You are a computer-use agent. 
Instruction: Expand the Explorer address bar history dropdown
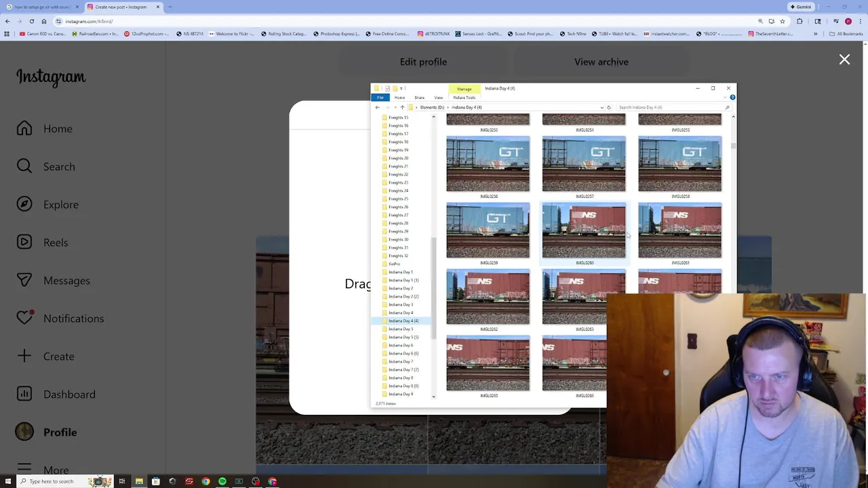click(601, 107)
